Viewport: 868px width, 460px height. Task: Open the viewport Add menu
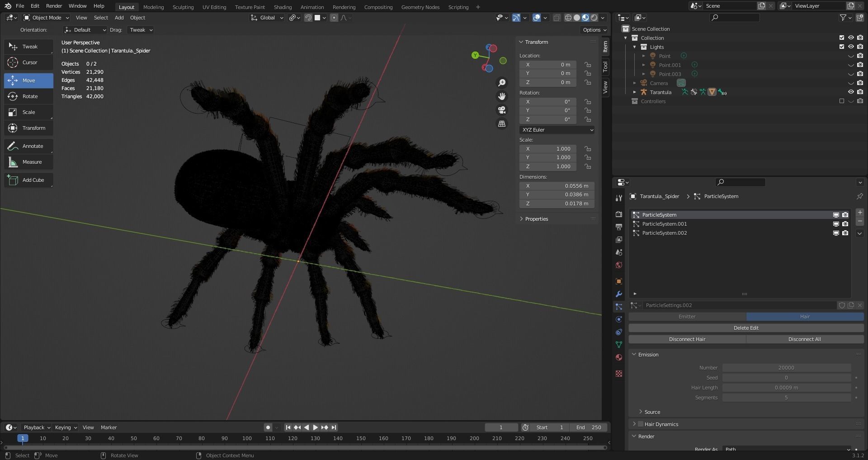[x=119, y=18]
